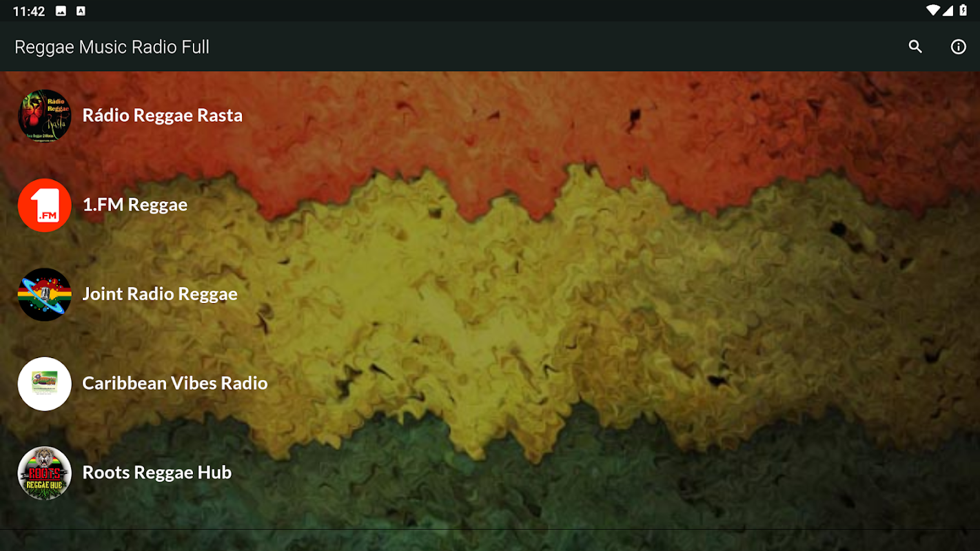The height and width of the screenshot is (551, 980).
Task: Tap the Roots Reggae Hub logo
Action: [45, 472]
